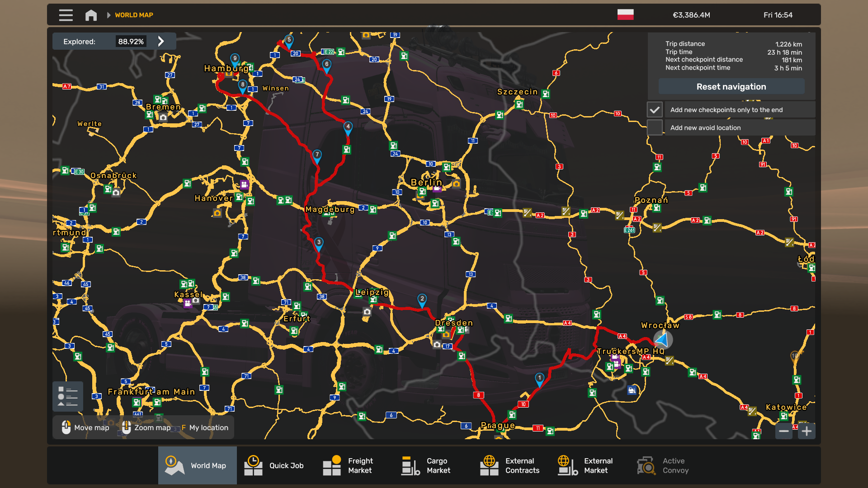Open the External Contracts tab

pyautogui.click(x=510, y=465)
